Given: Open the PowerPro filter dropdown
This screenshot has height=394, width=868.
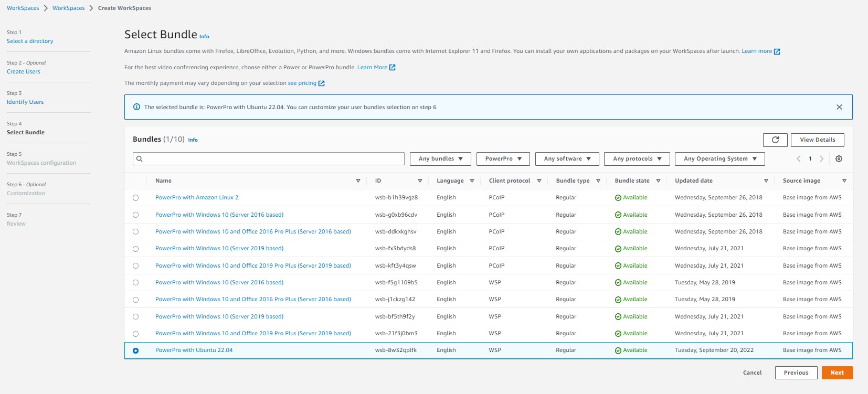Looking at the screenshot, I should click(x=503, y=158).
